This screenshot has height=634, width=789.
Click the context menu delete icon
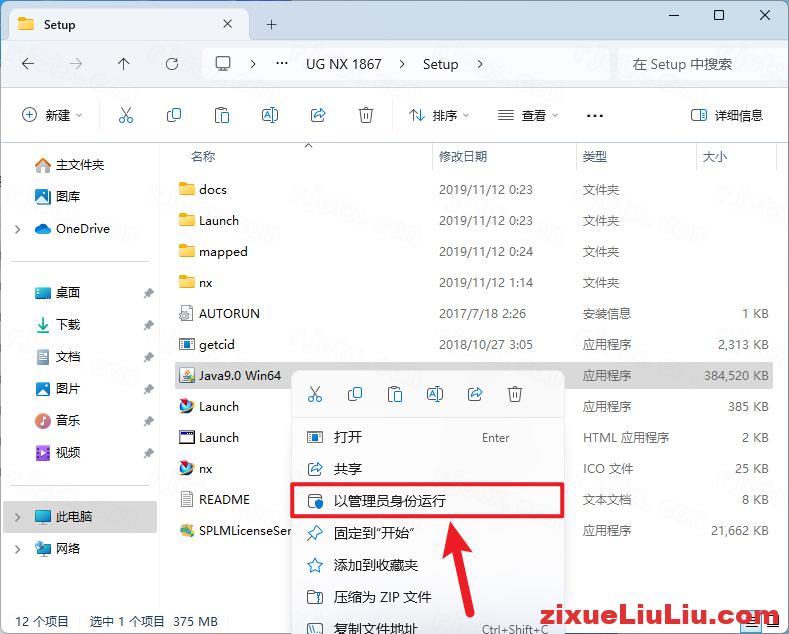point(515,394)
